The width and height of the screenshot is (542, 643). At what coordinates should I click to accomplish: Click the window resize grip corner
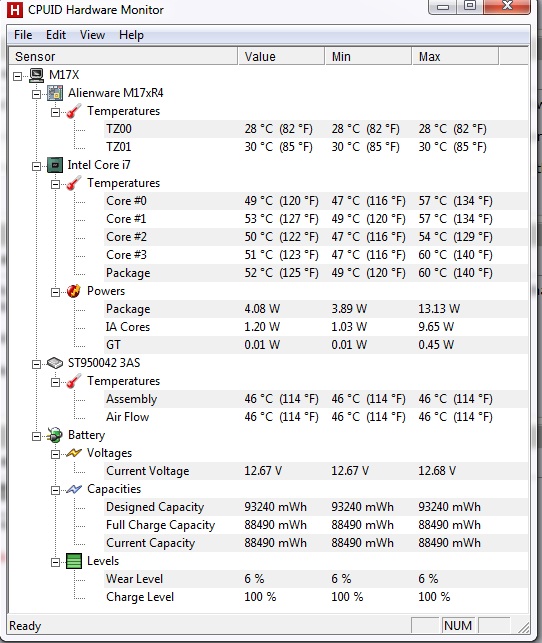point(524,627)
